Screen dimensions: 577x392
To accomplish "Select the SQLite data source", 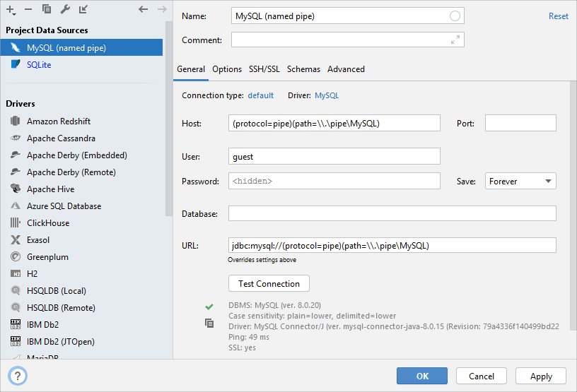I will 39,65.
